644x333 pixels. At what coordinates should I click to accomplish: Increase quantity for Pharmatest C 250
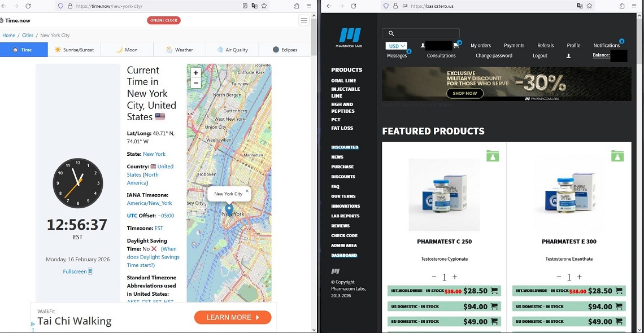[455, 277]
